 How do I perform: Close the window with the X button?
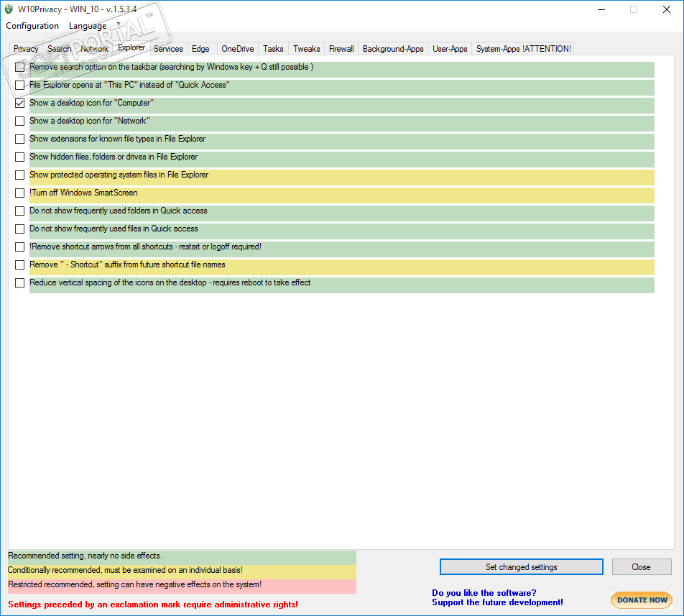point(667,9)
